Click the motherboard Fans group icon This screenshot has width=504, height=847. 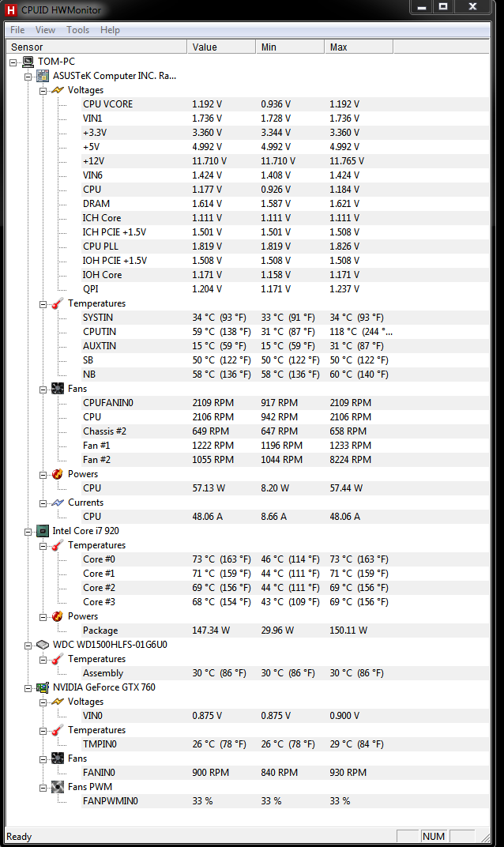tap(58, 389)
